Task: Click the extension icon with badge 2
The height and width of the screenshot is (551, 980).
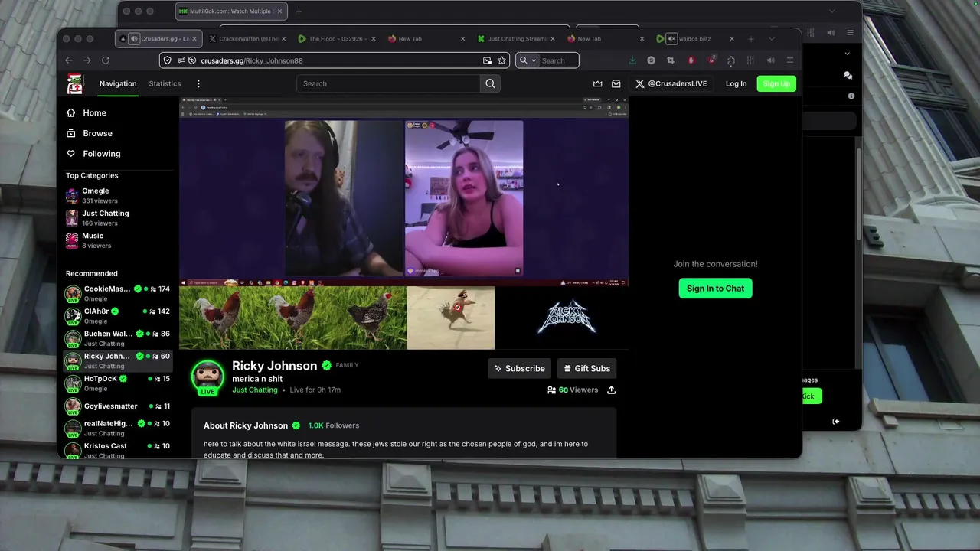Action: coord(711,60)
